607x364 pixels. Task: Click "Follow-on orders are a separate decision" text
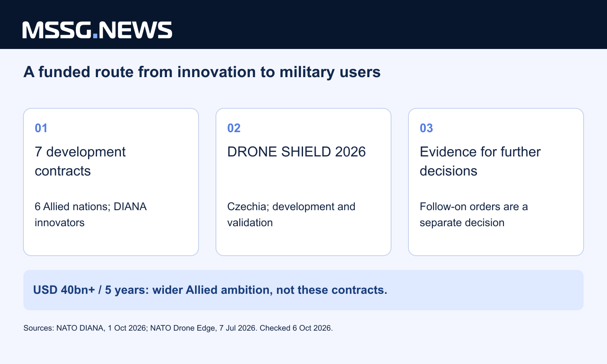pyautogui.click(x=474, y=214)
